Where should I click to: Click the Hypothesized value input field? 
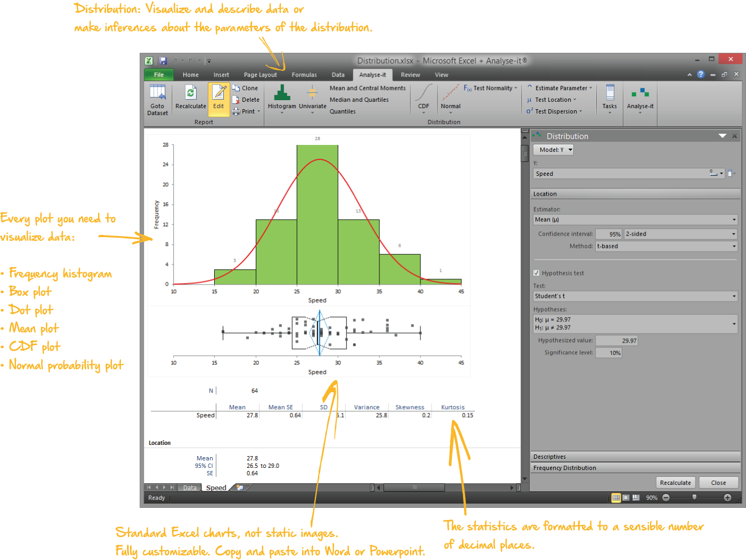click(x=617, y=340)
